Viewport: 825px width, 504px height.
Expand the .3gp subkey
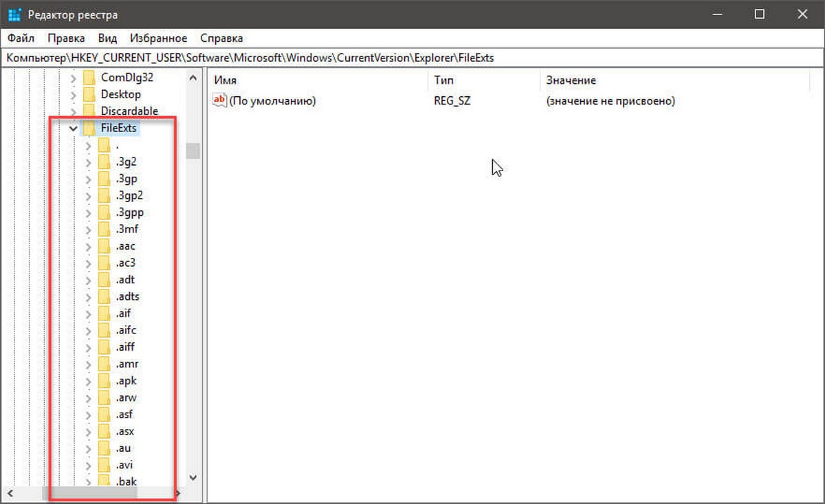(87, 179)
